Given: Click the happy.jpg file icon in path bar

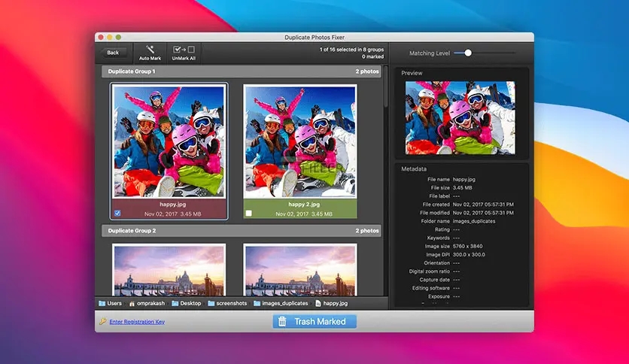Looking at the screenshot, I should pyautogui.click(x=318, y=303).
